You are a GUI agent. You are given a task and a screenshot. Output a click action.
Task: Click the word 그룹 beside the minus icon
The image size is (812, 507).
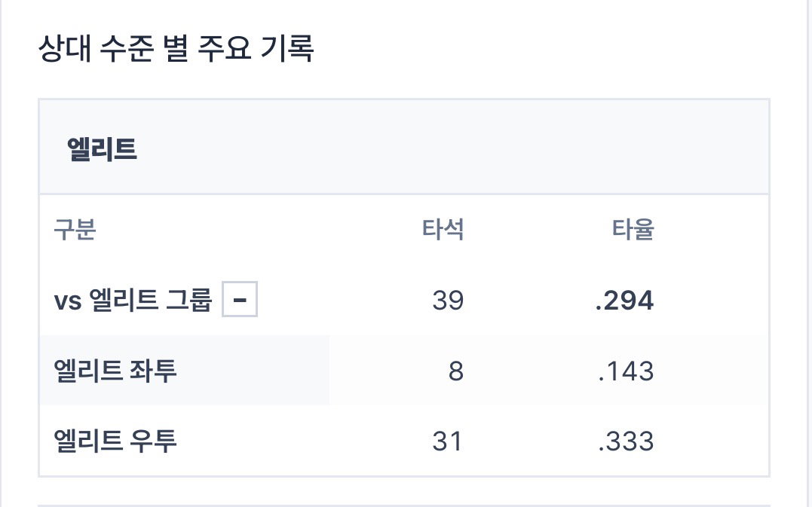(x=189, y=300)
